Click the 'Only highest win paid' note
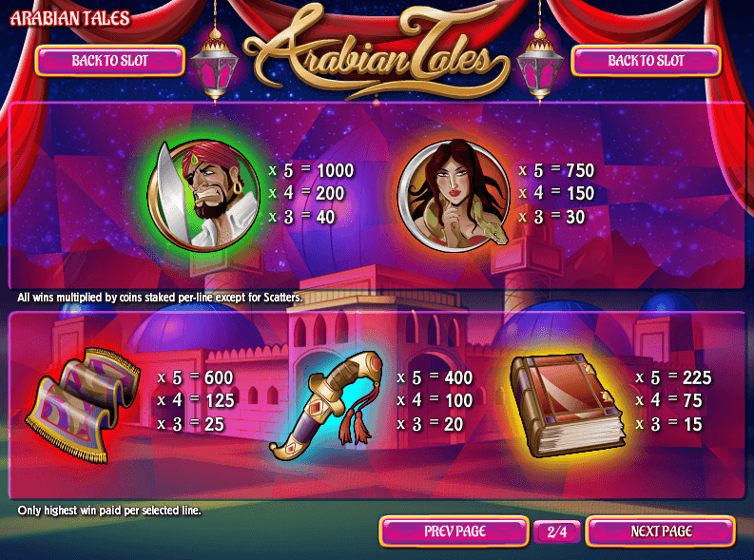Image resolution: width=754 pixels, height=560 pixels. pos(109,510)
